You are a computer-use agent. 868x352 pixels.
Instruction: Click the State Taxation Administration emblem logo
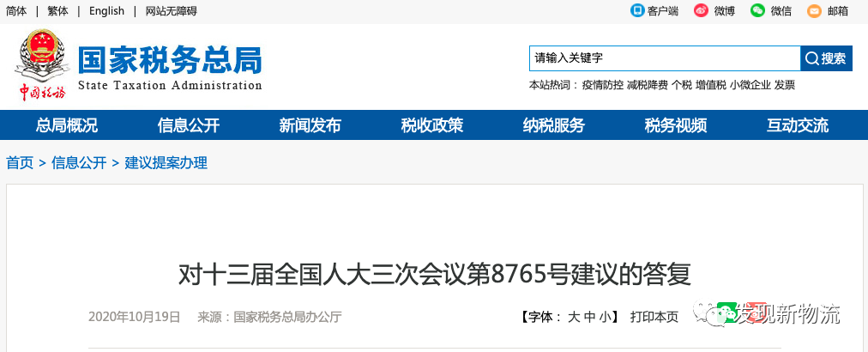click(42, 64)
